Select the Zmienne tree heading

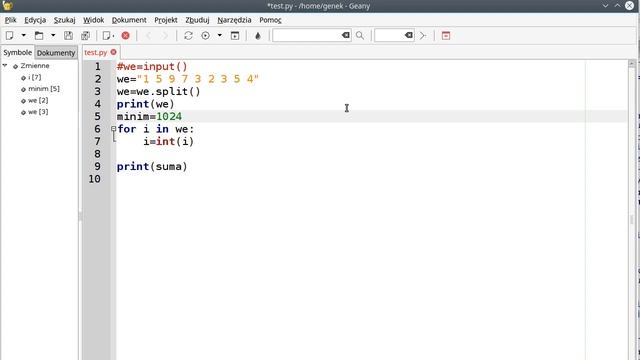(x=35, y=66)
